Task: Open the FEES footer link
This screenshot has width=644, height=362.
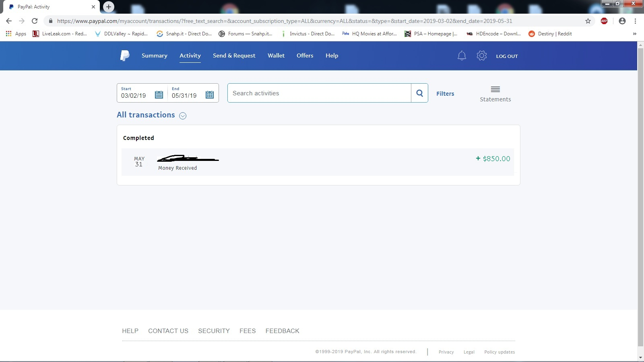Action: click(248, 331)
